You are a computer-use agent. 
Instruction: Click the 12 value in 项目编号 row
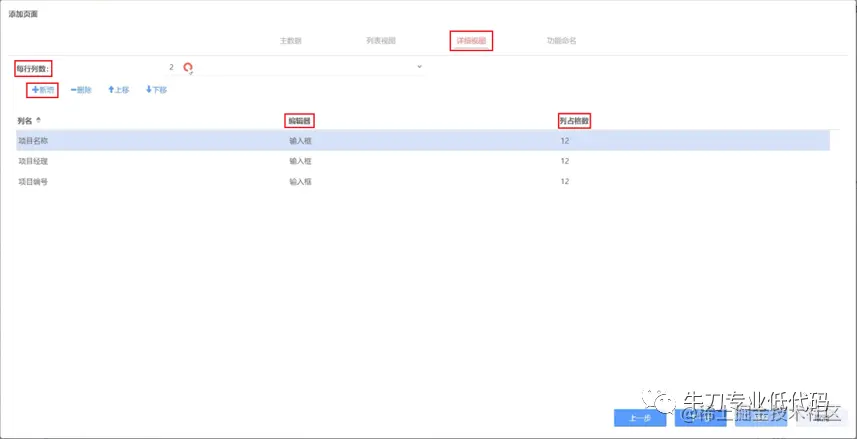coord(565,182)
